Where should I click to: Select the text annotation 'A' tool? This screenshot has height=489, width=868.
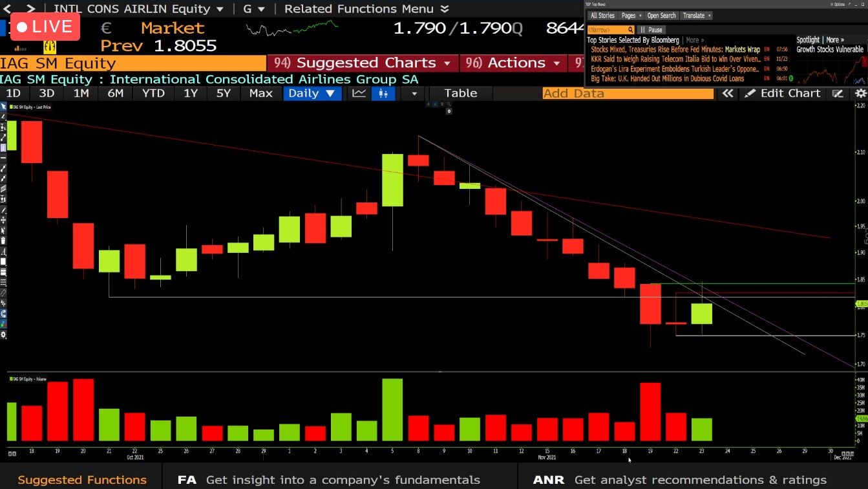click(3, 251)
